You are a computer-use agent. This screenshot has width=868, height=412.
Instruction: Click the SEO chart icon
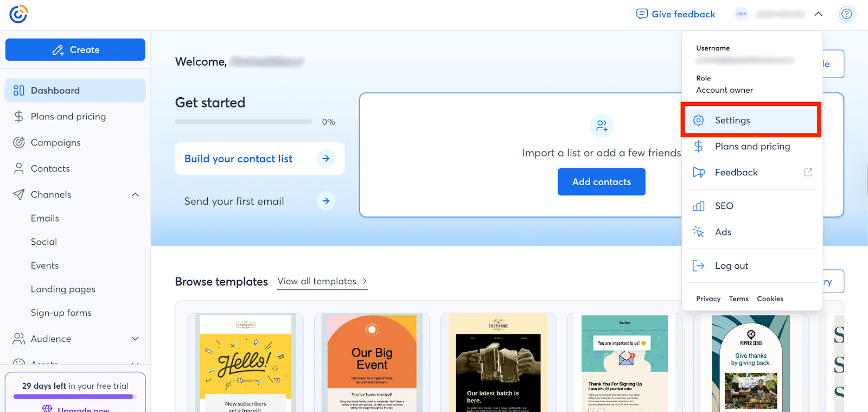tap(699, 206)
